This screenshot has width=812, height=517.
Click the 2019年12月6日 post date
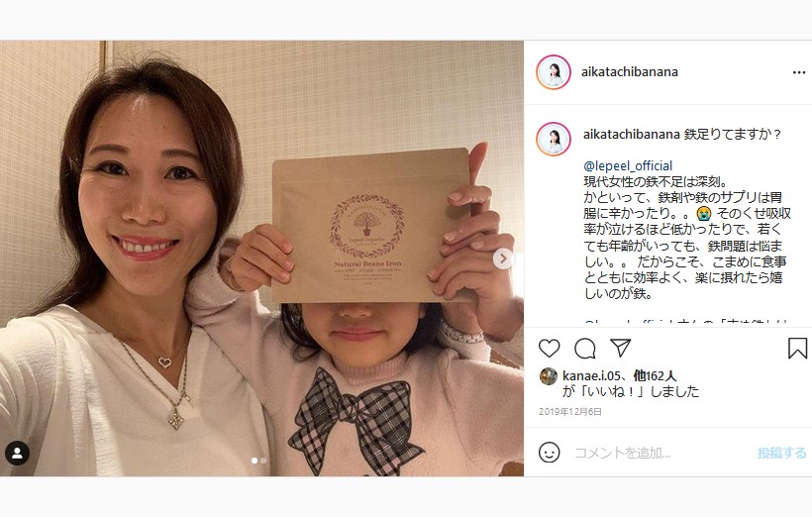click(570, 412)
